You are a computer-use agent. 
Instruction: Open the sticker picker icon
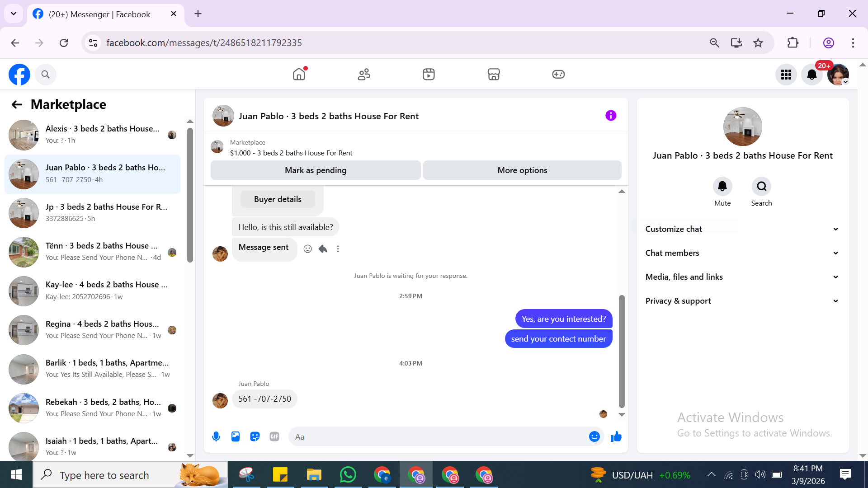tap(255, 436)
